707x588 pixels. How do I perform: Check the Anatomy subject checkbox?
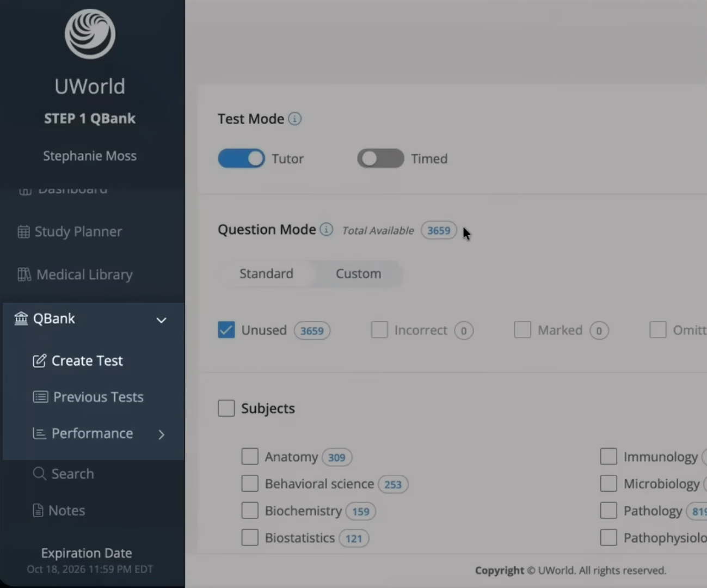pos(250,456)
